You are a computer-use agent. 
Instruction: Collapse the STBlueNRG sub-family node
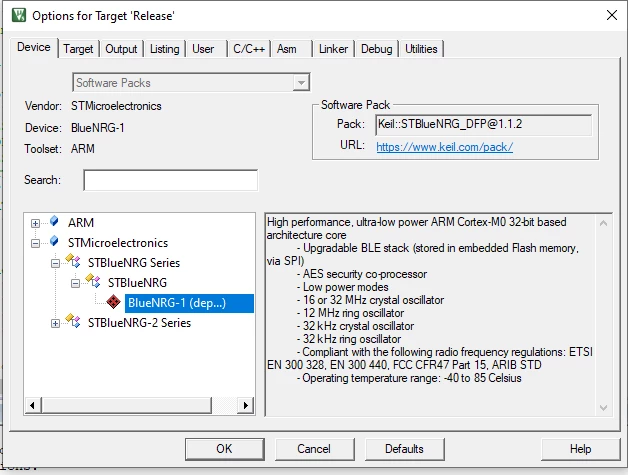point(75,283)
